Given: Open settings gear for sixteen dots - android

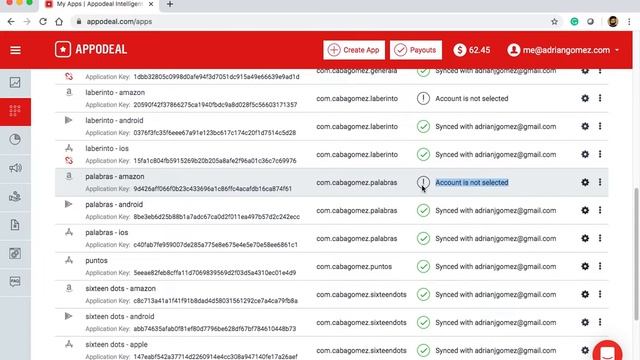Looking at the screenshot, I should (585, 322).
